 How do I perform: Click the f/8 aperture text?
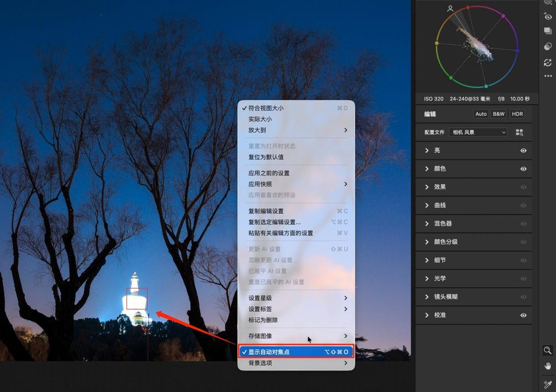(x=501, y=99)
